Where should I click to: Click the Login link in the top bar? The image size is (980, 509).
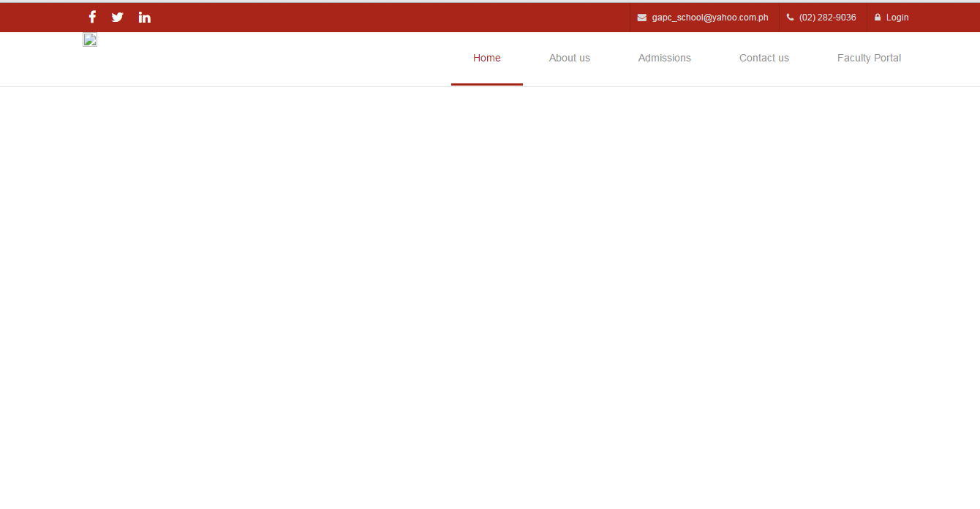[x=897, y=17]
